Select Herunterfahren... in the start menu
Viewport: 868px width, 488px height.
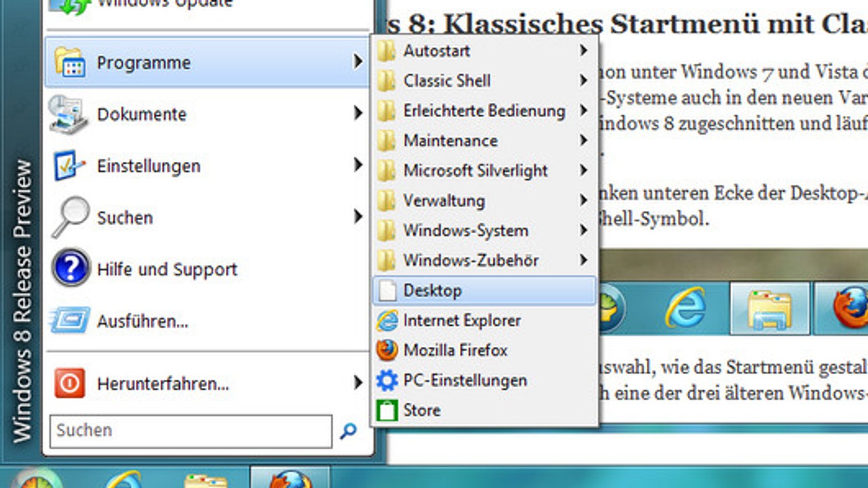pos(207,383)
